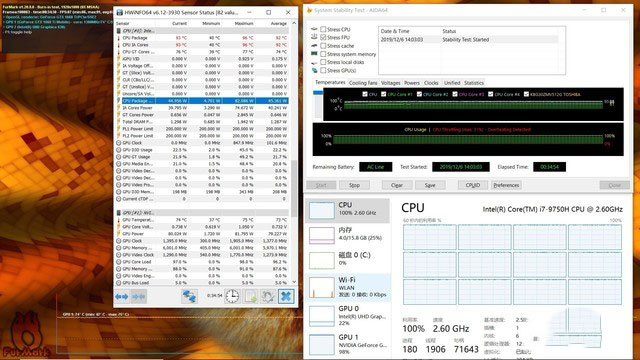Click circle icon beside GPU Core Load row
The image size is (640, 360).
pyautogui.click(x=119, y=262)
